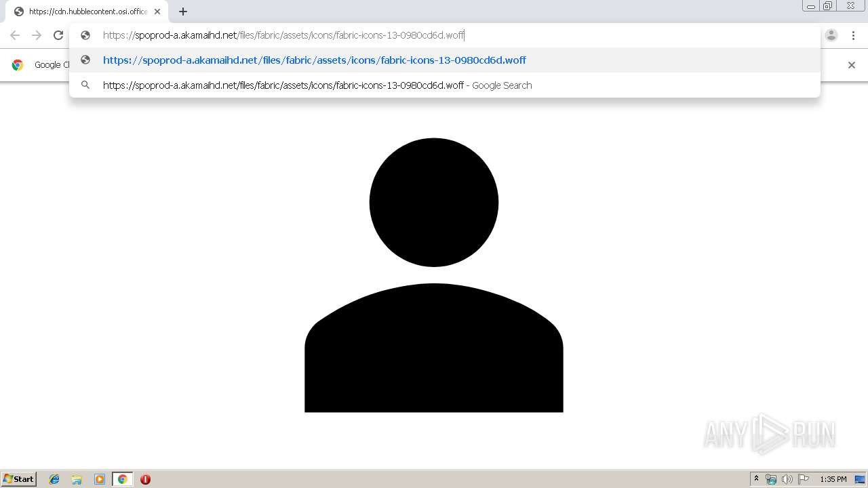Open the Action Center flag icon
The height and width of the screenshot is (488, 868).
pyautogui.click(x=804, y=479)
